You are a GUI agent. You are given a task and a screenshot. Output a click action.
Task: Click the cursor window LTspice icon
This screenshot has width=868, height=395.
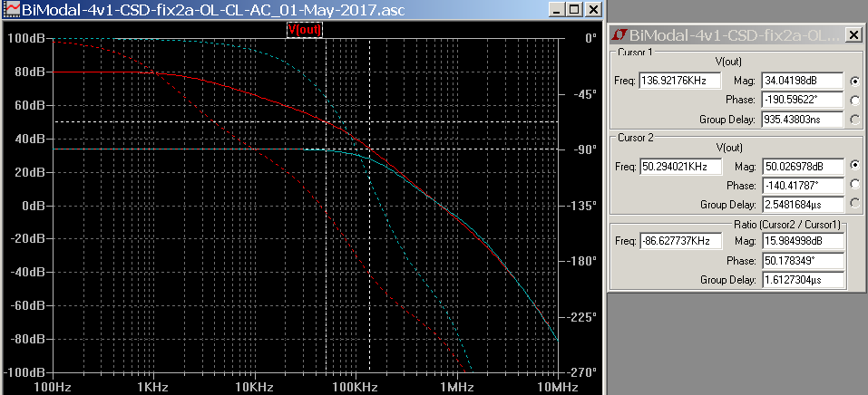coord(619,36)
